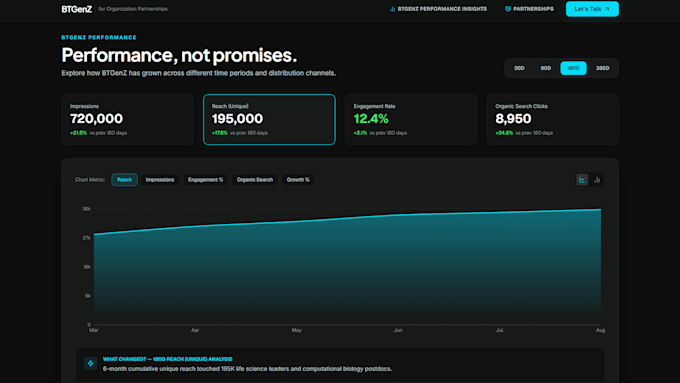Click the handshake icon beside Partnerships
Viewport: 680px width, 383px height.
tap(507, 9)
